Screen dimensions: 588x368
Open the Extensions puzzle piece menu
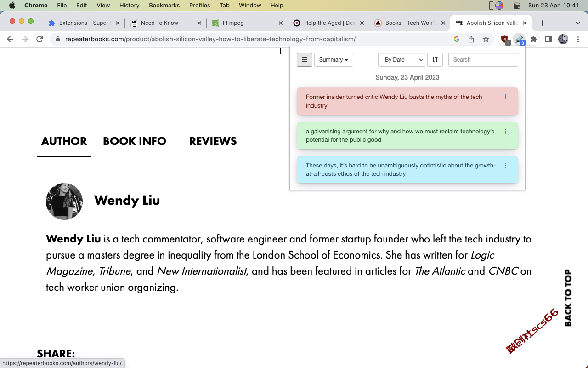(534, 40)
